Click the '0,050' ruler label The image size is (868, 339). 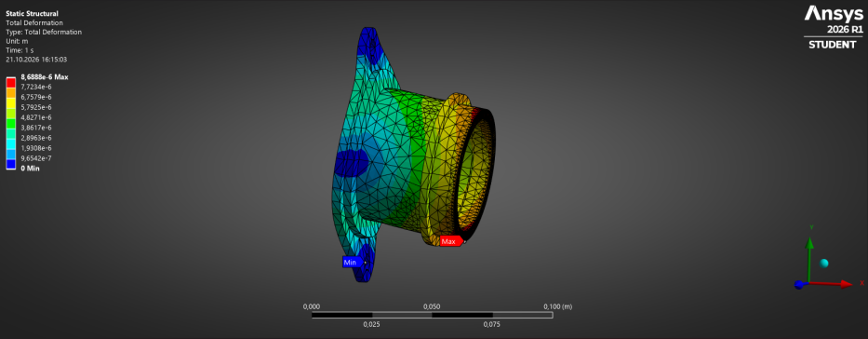point(432,306)
